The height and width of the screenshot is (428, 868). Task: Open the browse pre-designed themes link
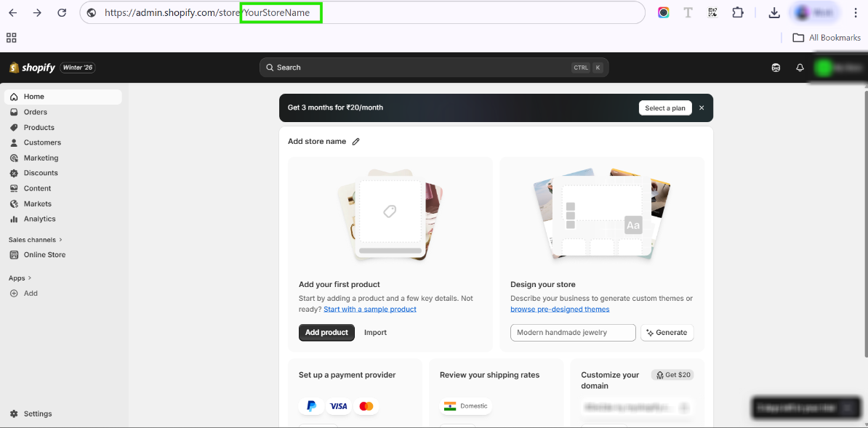(x=560, y=310)
